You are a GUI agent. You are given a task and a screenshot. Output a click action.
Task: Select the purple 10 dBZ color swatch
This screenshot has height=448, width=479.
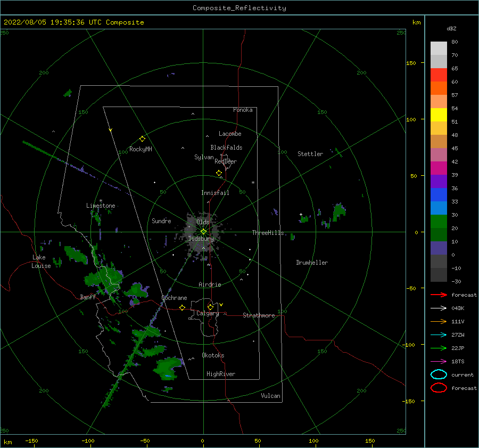[439, 248]
